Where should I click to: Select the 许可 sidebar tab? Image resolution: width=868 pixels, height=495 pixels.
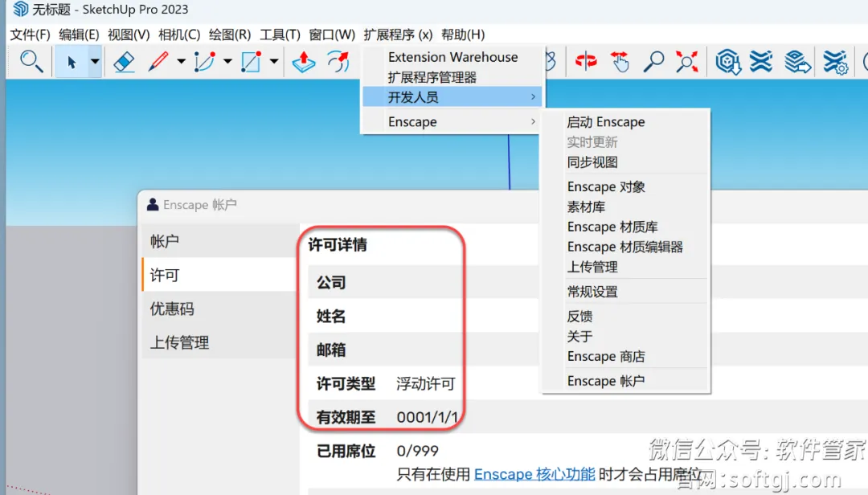tap(219, 275)
